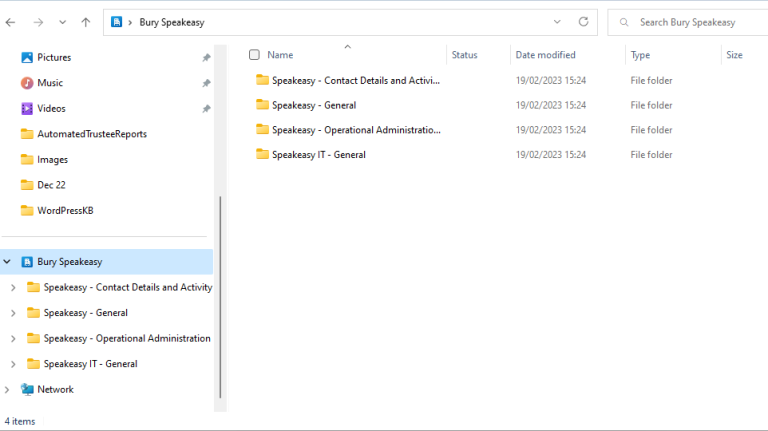Click the pin icon beside Music
768x431 pixels.
(x=206, y=83)
